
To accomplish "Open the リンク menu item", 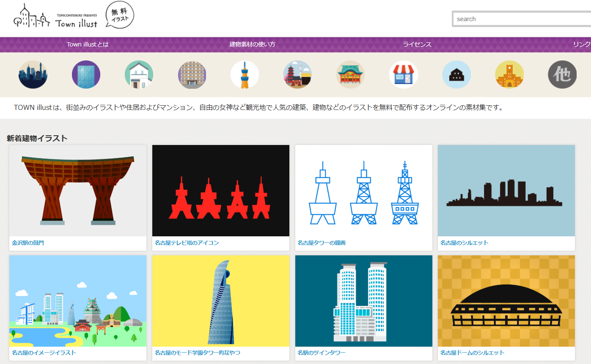I will pos(582,44).
